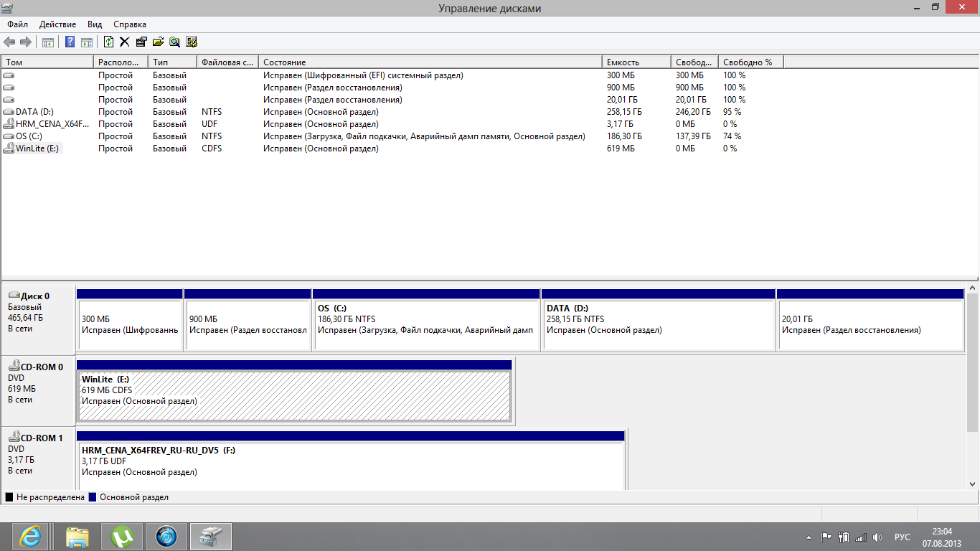Toggle the console tree pane toolbar icon
This screenshot has width=980, height=551.
(x=47, y=42)
